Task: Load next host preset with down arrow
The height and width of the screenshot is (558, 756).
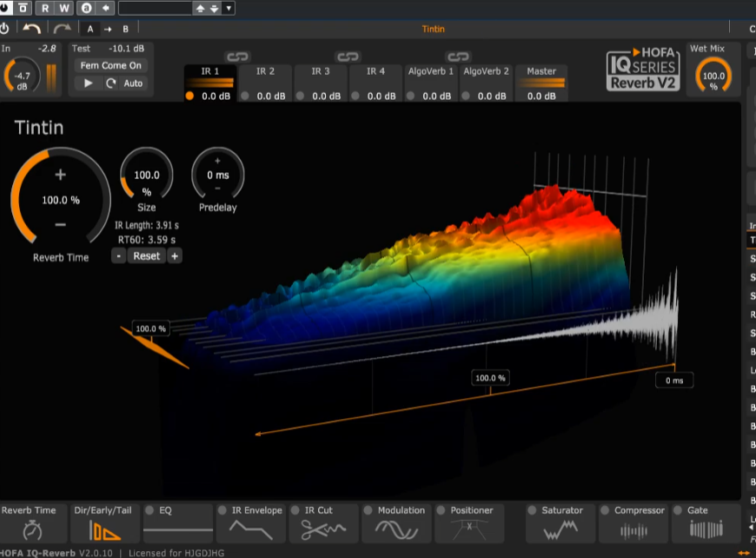Action: point(215,9)
